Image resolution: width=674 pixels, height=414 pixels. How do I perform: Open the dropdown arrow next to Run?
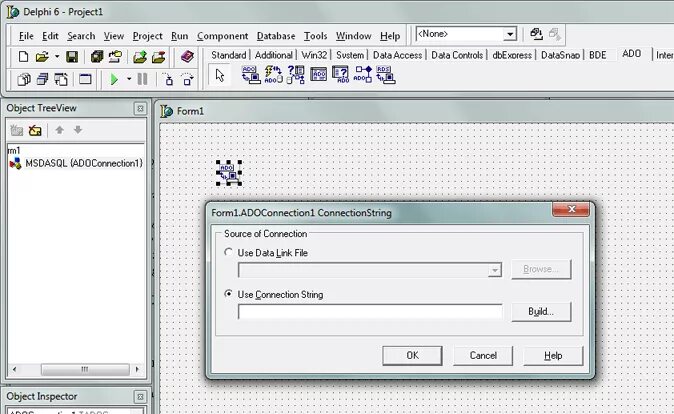[x=129, y=80]
